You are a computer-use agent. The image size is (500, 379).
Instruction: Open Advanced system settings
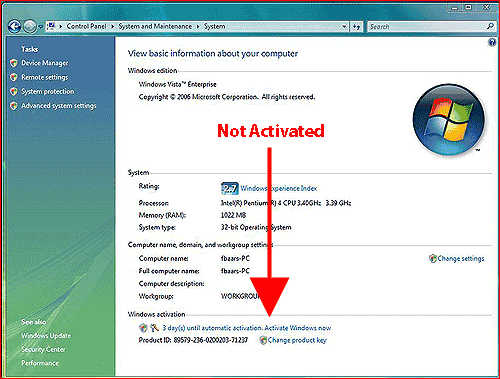tap(59, 106)
